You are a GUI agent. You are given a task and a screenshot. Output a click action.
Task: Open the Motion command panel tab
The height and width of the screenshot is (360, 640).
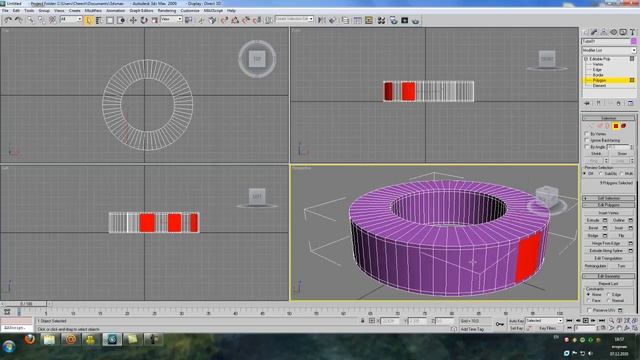coord(613,32)
